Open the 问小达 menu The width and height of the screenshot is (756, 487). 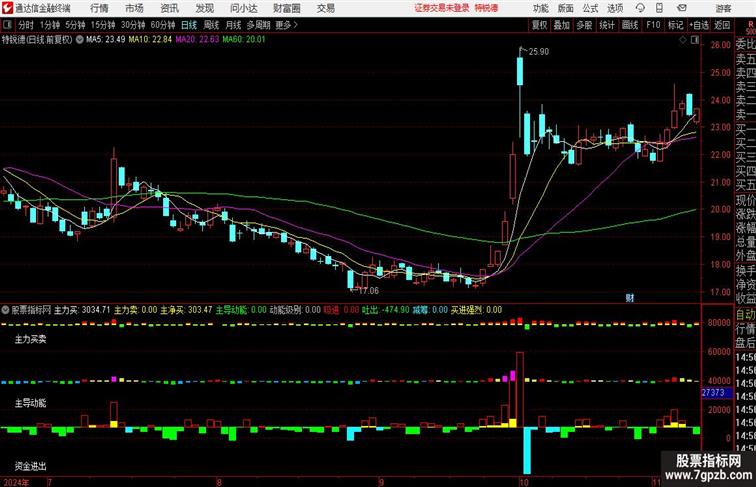point(244,8)
